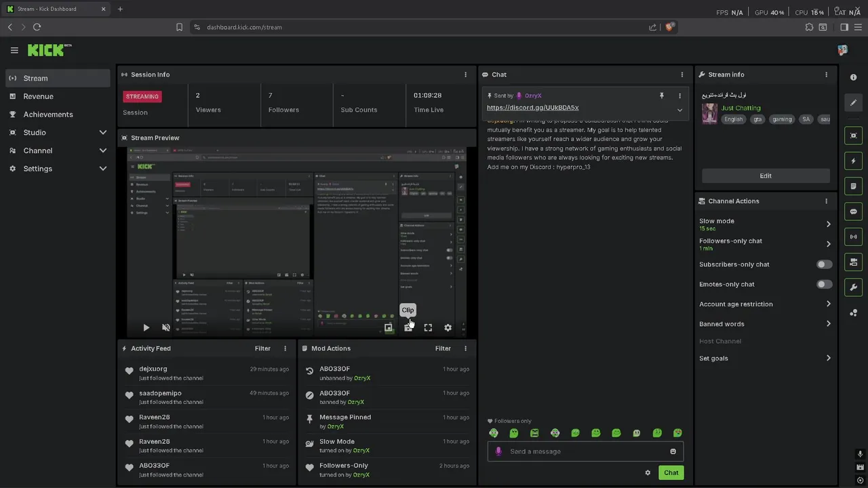Unpin the pinned chat message
This screenshot has height=488, width=868.
(x=662, y=96)
